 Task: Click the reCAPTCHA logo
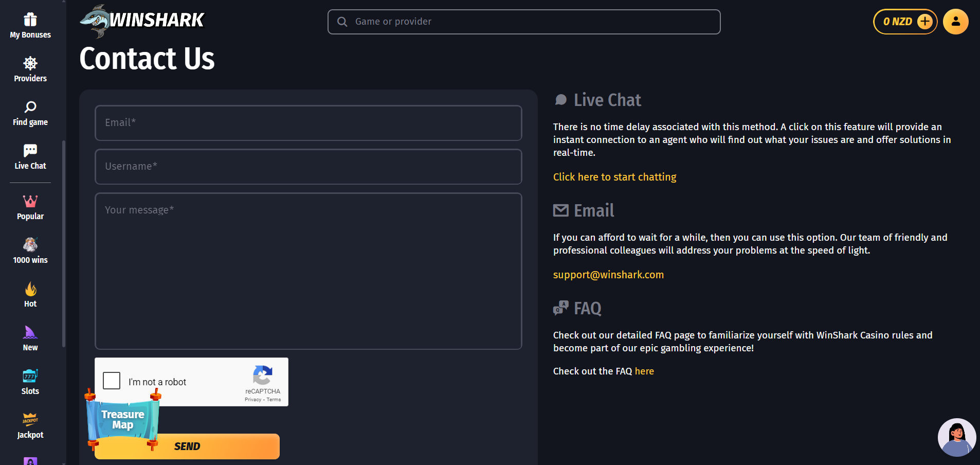tap(262, 375)
